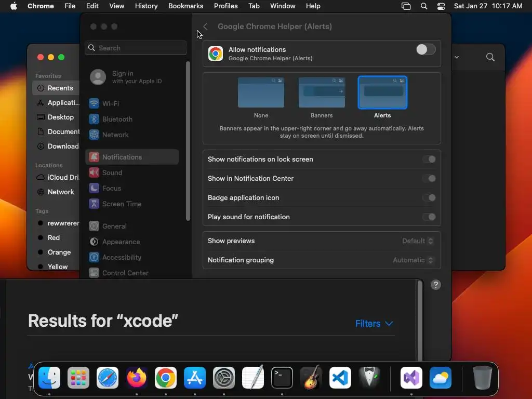Click the Spotlight search icon in menu bar
Image resolution: width=532 pixels, height=399 pixels.
point(424,6)
